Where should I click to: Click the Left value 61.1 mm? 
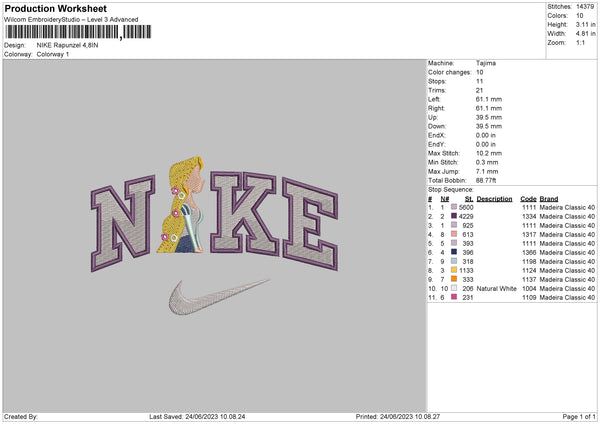pyautogui.click(x=489, y=99)
